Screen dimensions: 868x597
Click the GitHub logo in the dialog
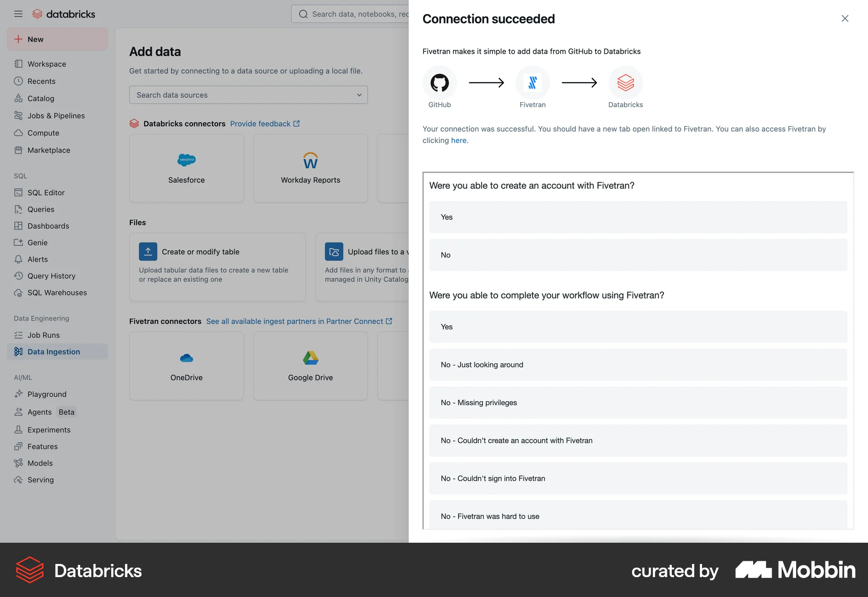point(439,83)
